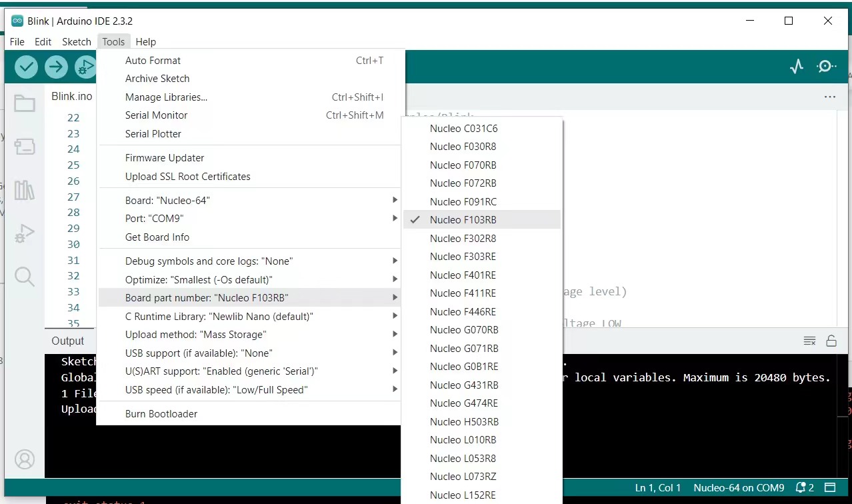
Task: Click the editor tab three-dots overflow icon
Action: 830,97
